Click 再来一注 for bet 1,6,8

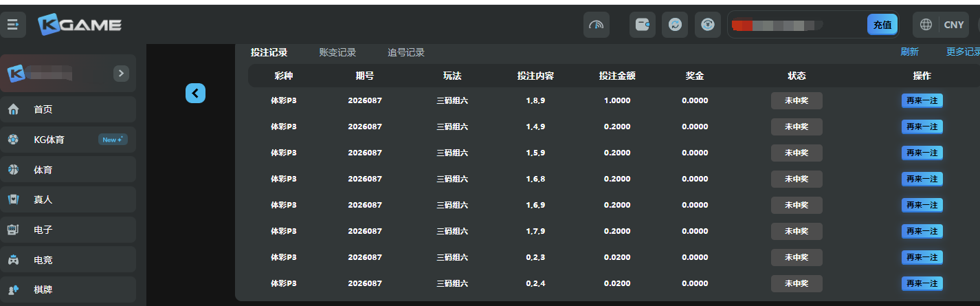pyautogui.click(x=922, y=179)
